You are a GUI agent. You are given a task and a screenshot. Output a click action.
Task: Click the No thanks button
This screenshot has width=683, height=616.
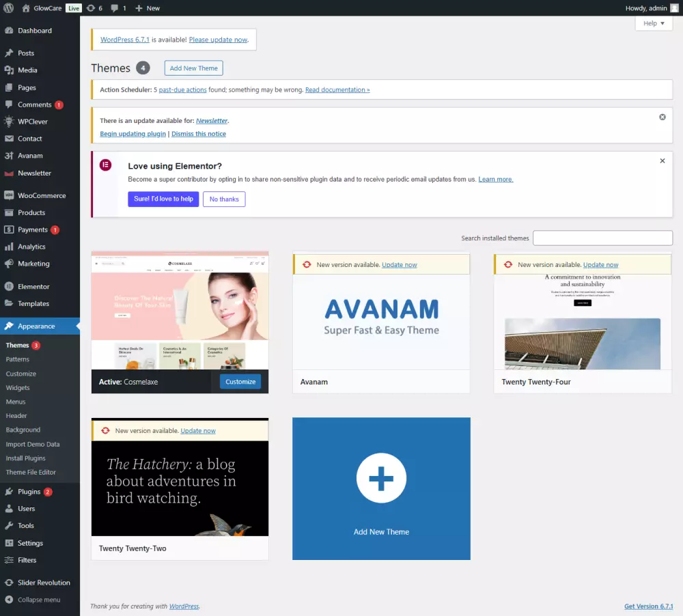[224, 199]
